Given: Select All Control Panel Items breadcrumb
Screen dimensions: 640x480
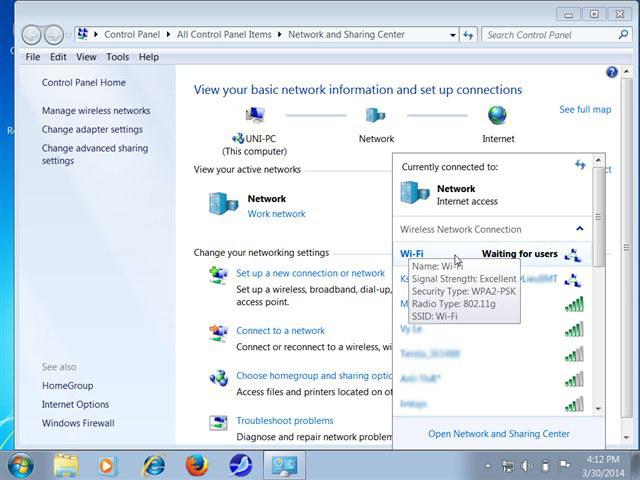Looking at the screenshot, I should (224, 35).
